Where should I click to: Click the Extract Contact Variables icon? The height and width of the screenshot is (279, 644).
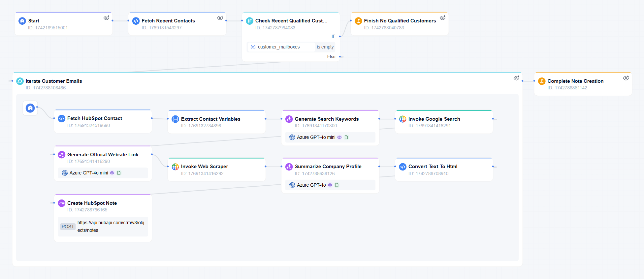point(175,119)
